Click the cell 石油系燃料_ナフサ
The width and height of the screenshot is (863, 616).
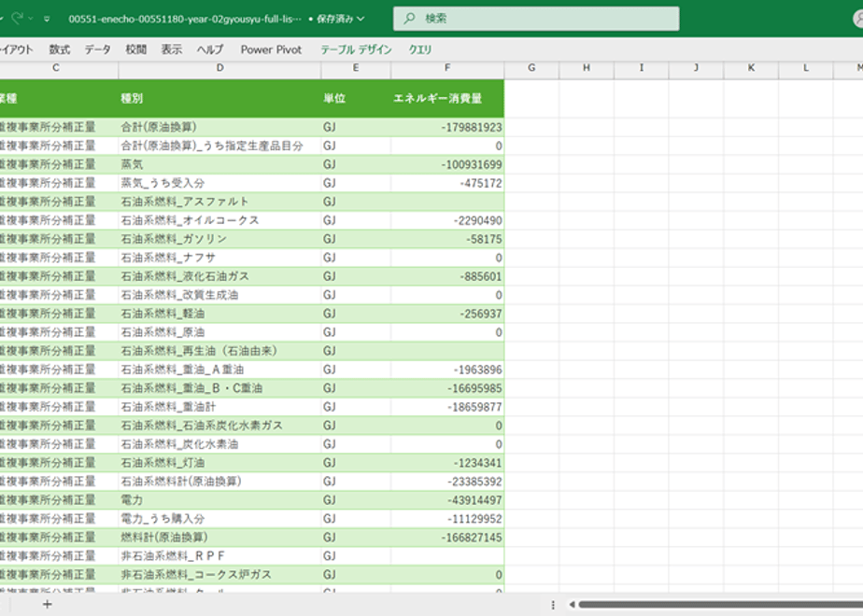pyautogui.click(x=219, y=258)
